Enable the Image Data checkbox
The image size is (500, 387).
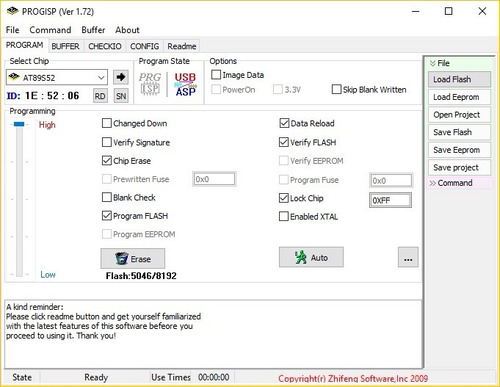(216, 75)
